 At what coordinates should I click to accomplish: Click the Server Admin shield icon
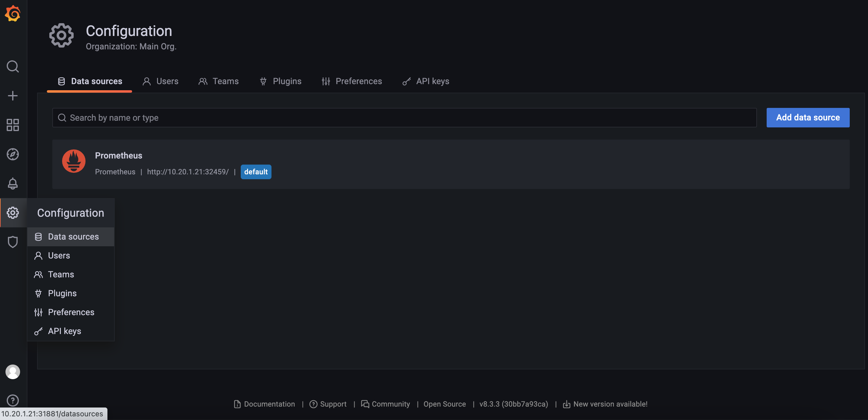pyautogui.click(x=13, y=242)
